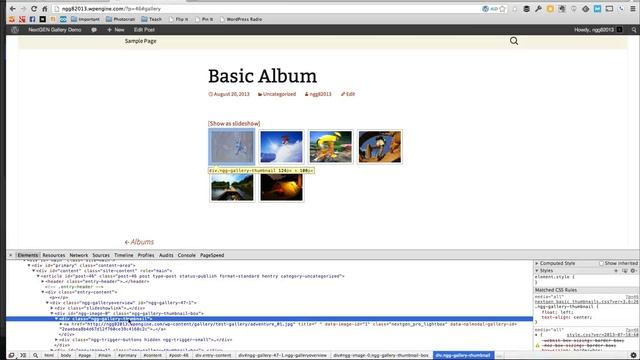The width and height of the screenshot is (640, 360).
Task: Open the glowing tent night thumbnail
Action: (281, 187)
